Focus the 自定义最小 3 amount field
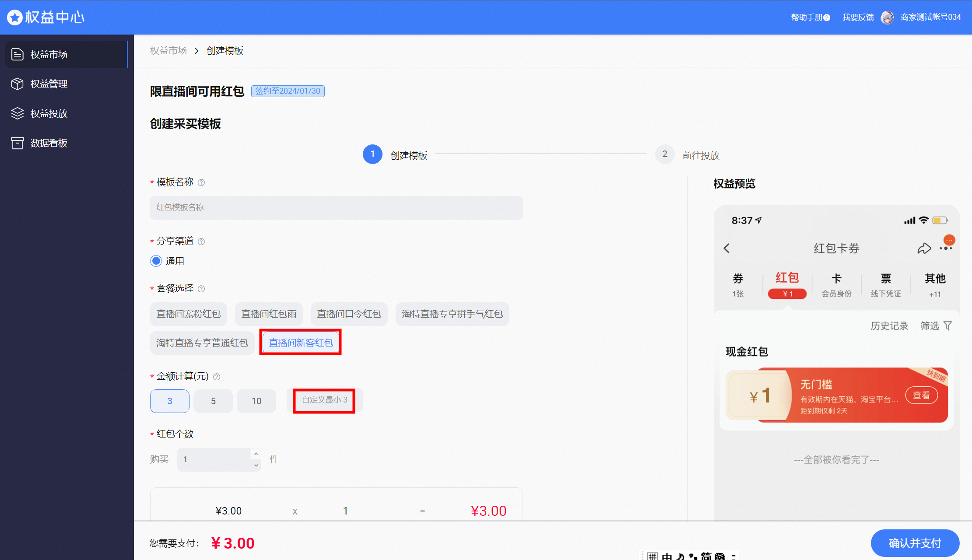This screenshot has width=972, height=560. pos(325,400)
